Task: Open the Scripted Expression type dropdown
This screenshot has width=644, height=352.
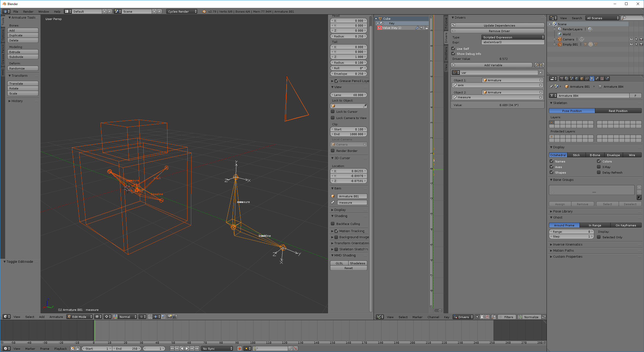Action: tap(513, 37)
